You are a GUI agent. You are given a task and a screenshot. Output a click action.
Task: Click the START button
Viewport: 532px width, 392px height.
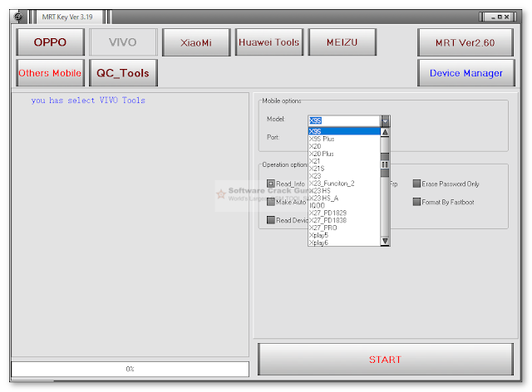pyautogui.click(x=385, y=359)
